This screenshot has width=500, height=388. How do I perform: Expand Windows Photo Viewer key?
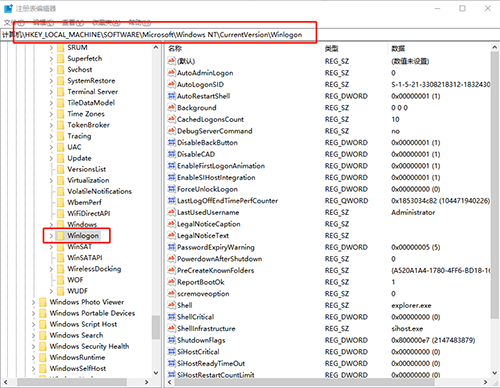coord(33,302)
